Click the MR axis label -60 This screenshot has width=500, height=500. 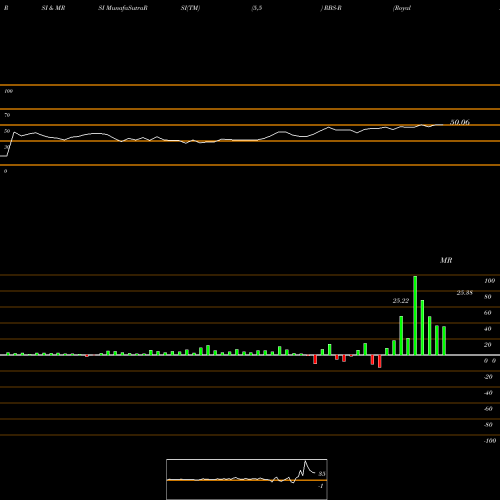click(x=488, y=409)
